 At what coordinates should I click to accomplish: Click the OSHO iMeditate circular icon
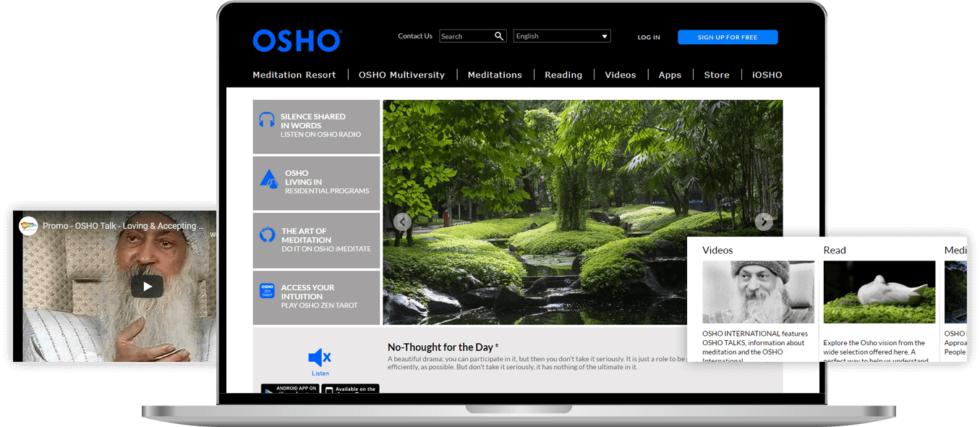click(268, 235)
